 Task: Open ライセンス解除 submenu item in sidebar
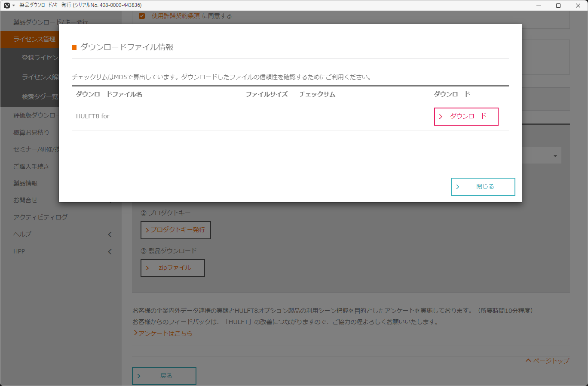(x=40, y=77)
